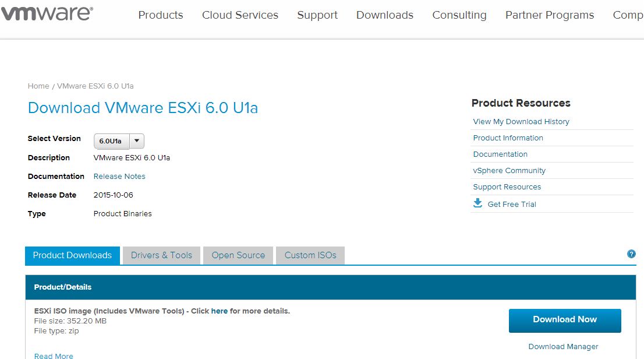Click the File size: 352.20 MB text
644x359 pixels.
70,321
